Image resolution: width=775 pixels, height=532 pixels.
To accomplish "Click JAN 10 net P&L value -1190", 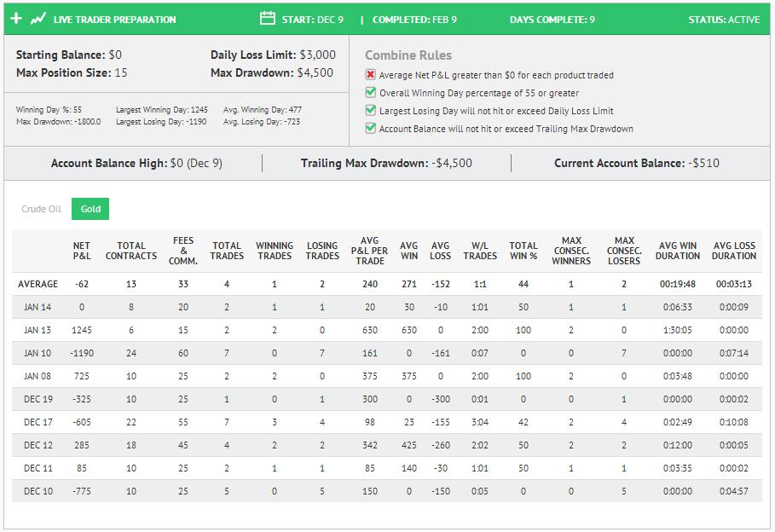I will pos(82,353).
